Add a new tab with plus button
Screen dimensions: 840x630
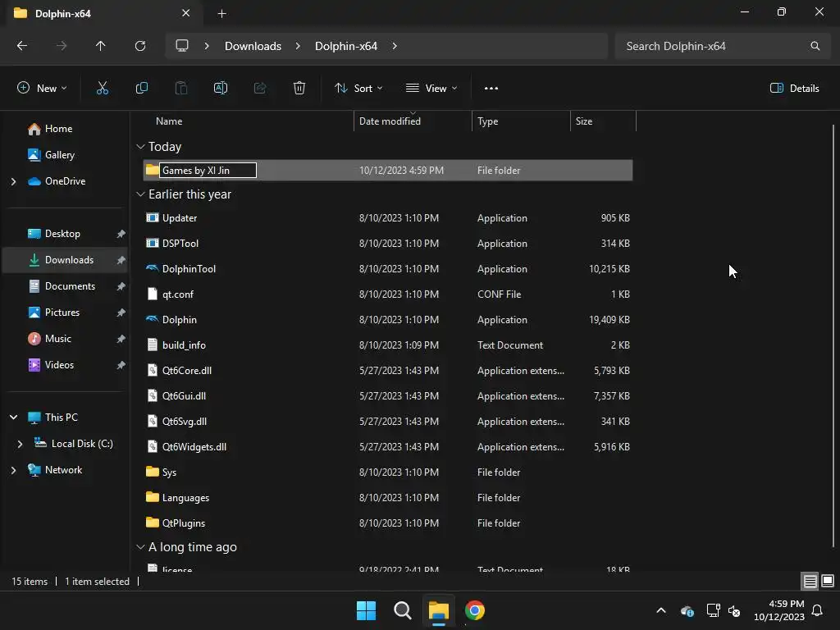tap(221, 14)
